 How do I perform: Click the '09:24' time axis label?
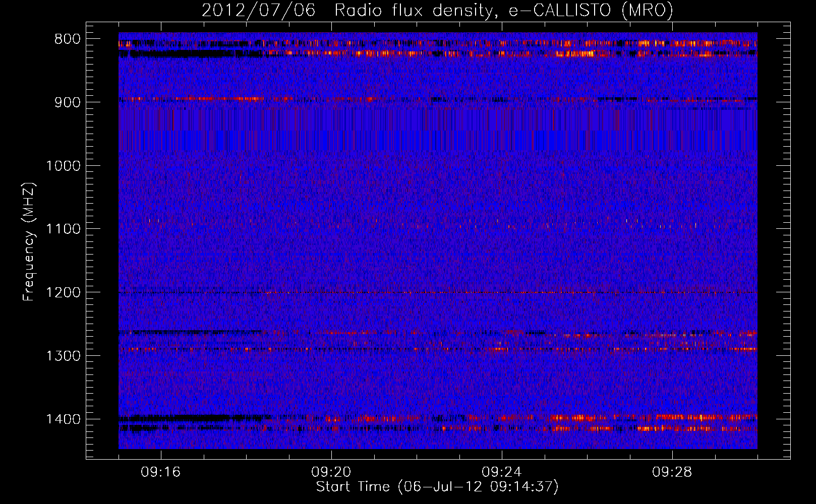click(501, 472)
